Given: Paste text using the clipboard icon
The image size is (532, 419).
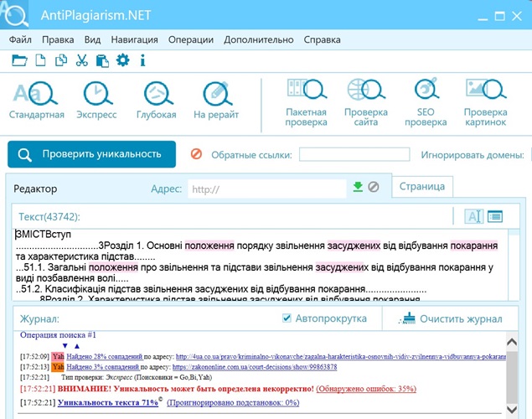Looking at the screenshot, I should point(102,60).
